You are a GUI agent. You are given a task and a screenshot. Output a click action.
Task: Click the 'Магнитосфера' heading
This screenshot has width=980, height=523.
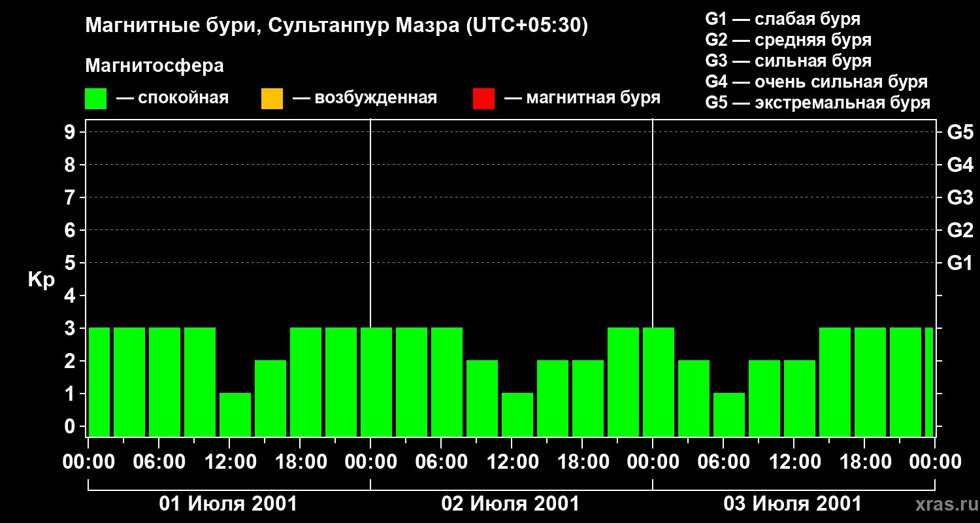tap(155, 66)
